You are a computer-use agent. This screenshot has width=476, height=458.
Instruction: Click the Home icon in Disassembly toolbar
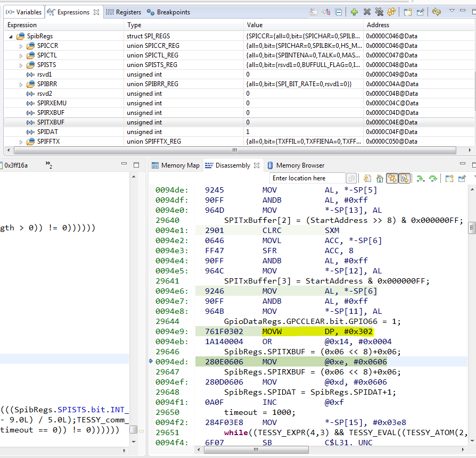[x=380, y=178]
